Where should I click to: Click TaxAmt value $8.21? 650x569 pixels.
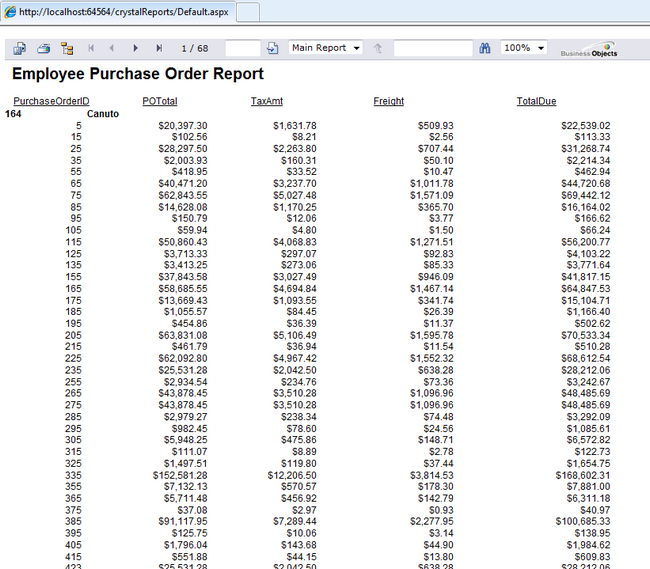click(x=304, y=137)
